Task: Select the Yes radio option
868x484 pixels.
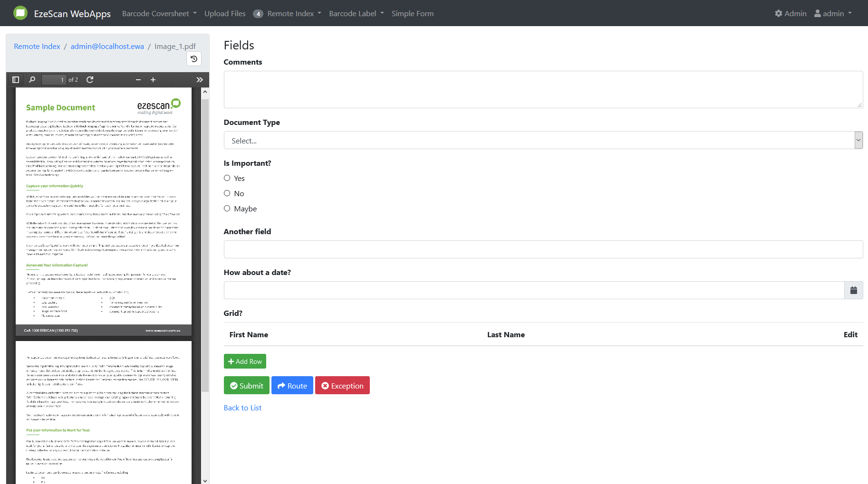Action: click(227, 178)
